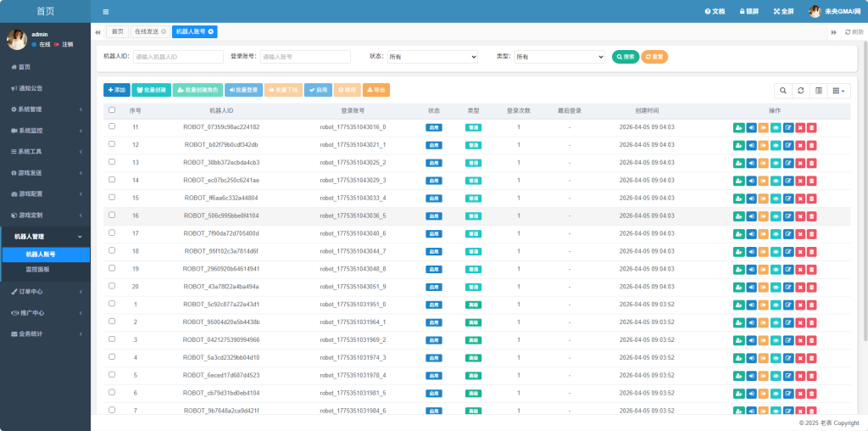Viewport: 868px width, 431px height.
Task: Open the 类型 type dropdown
Action: click(x=559, y=57)
